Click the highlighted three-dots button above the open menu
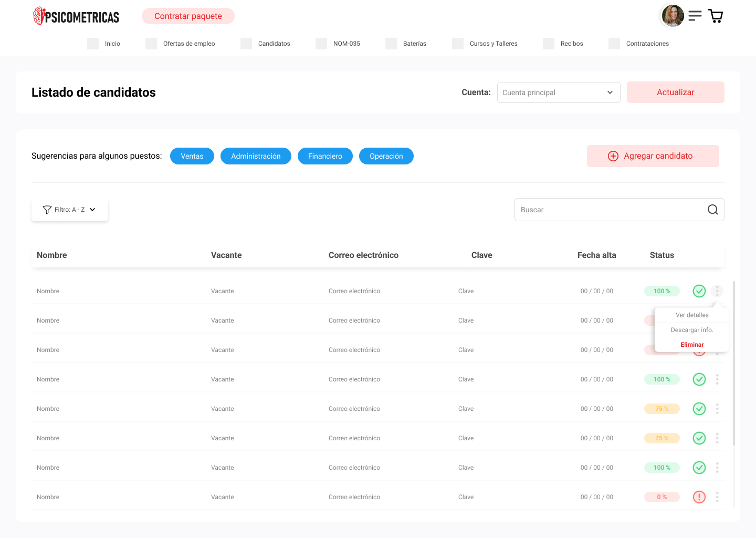The width and height of the screenshot is (756, 538). pos(717,291)
